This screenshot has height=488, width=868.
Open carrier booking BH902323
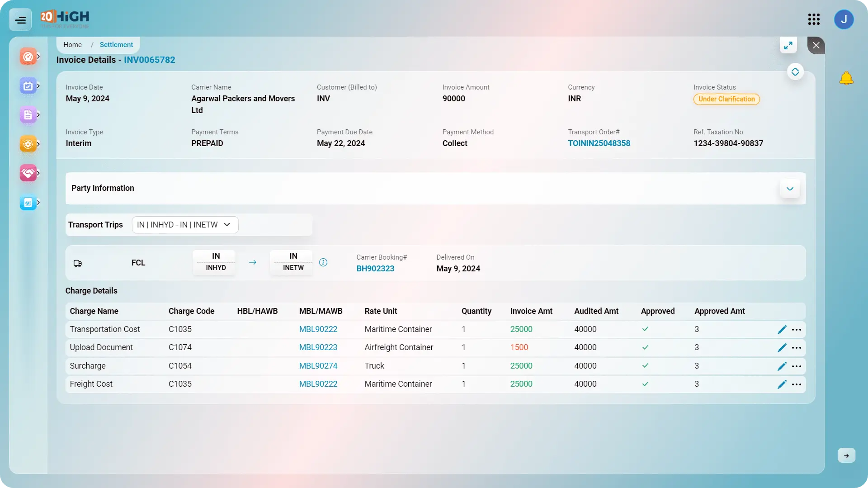tap(375, 269)
